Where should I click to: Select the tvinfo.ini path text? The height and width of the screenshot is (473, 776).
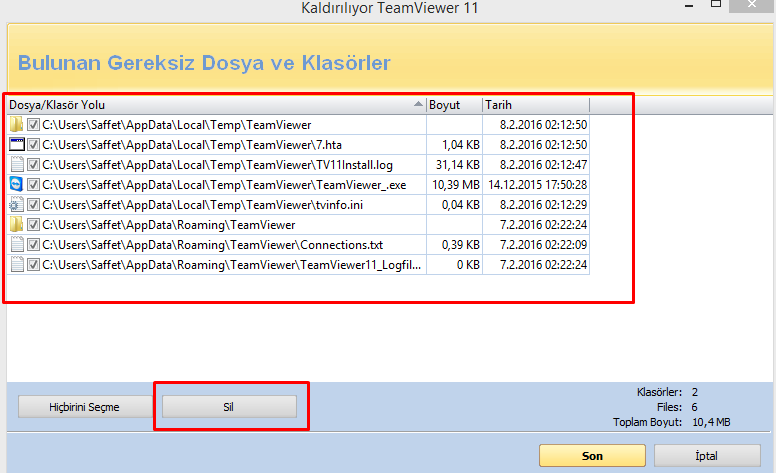pos(202,205)
